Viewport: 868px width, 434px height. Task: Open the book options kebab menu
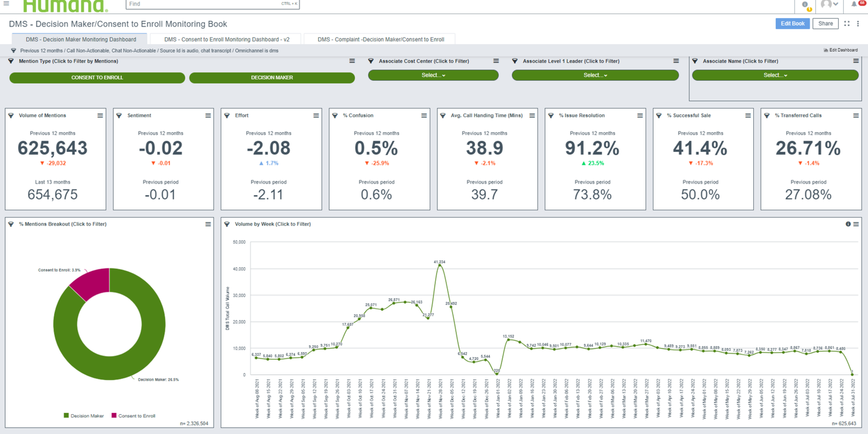[x=858, y=24]
